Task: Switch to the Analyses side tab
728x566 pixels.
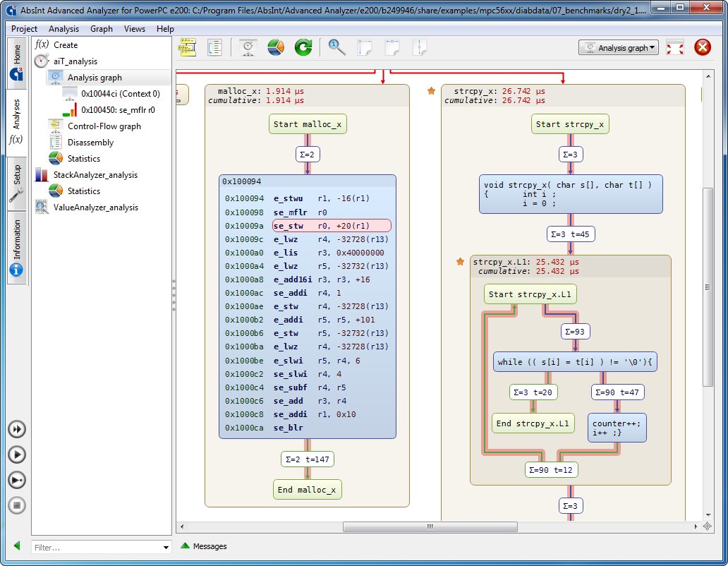Action: click(x=17, y=122)
